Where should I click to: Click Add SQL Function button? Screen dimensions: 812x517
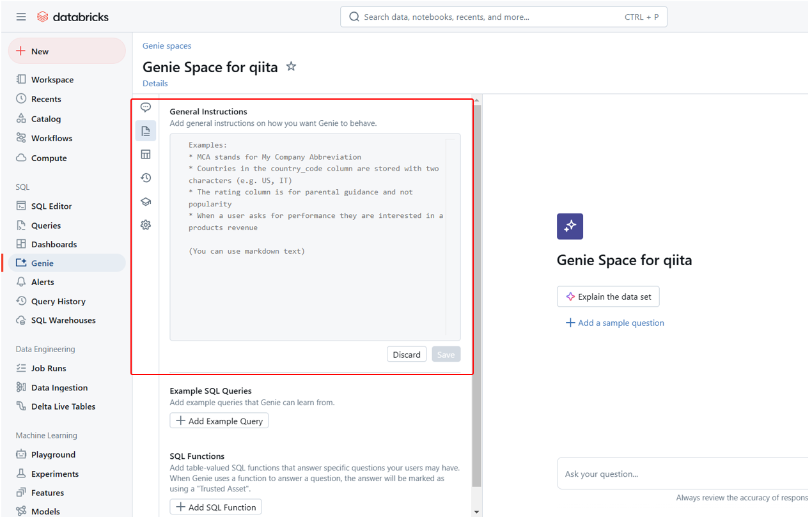tap(215, 507)
